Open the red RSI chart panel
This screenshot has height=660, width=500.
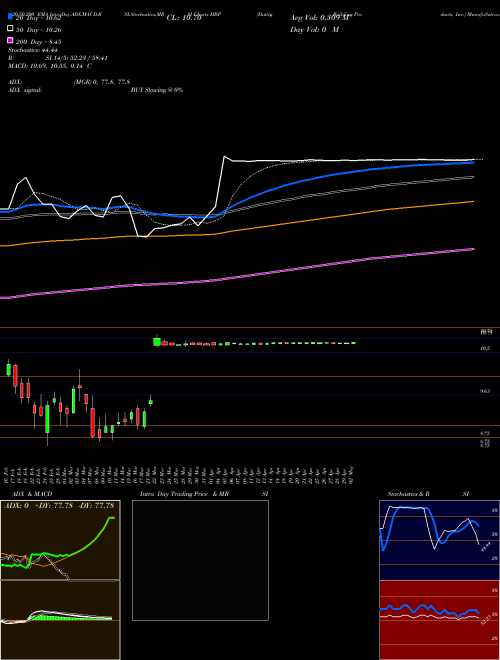click(x=439, y=620)
